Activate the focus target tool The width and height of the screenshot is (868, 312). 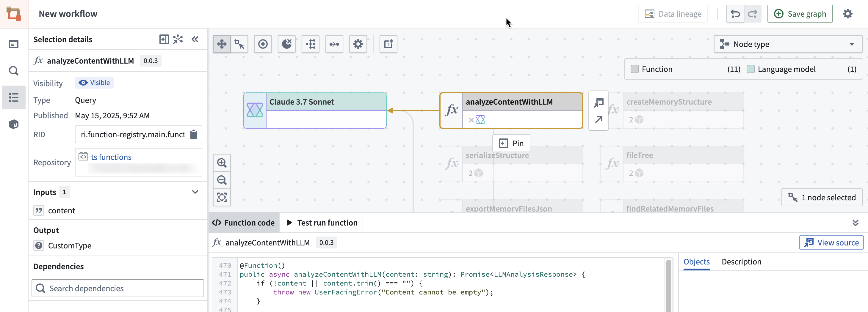click(263, 44)
